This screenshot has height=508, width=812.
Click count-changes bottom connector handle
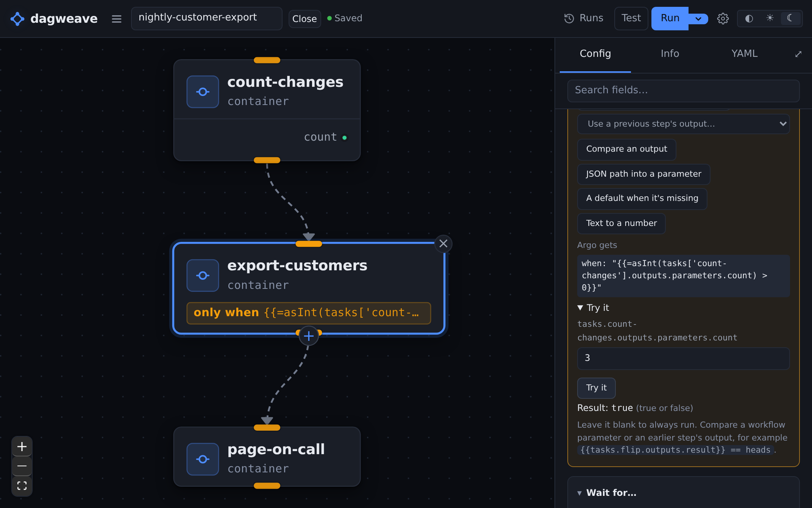(x=267, y=160)
